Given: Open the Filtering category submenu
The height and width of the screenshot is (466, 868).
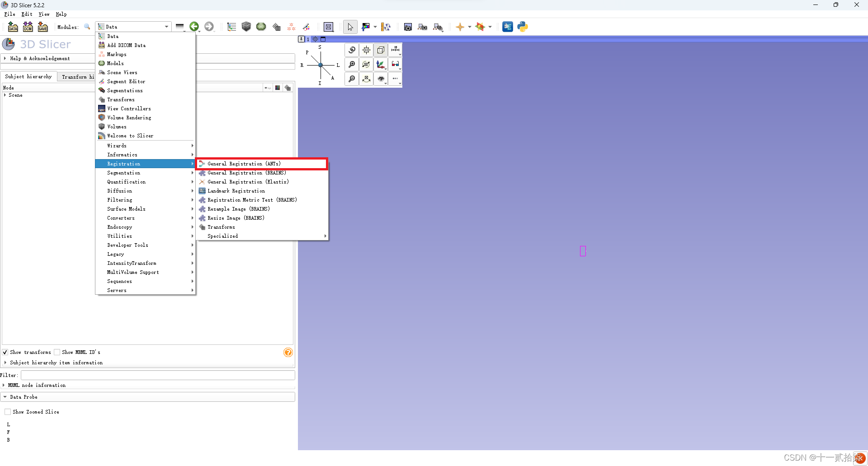Looking at the screenshot, I should (x=145, y=200).
